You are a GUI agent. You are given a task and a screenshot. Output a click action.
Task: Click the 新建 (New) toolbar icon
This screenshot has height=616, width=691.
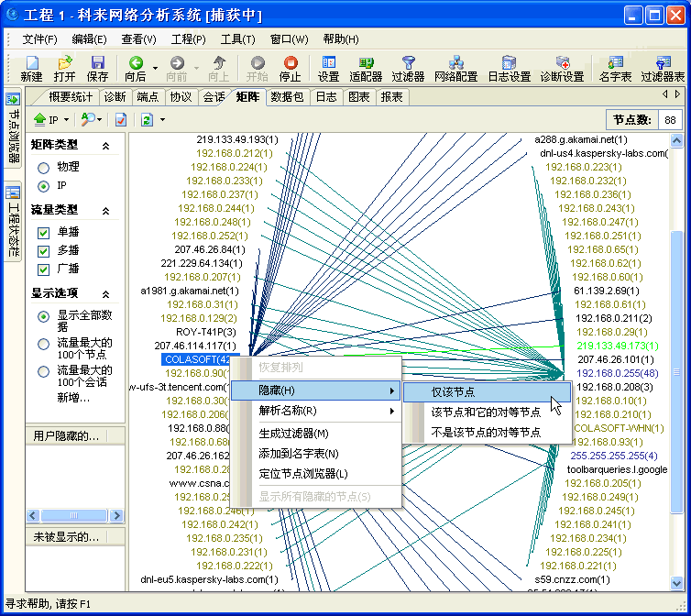32,63
